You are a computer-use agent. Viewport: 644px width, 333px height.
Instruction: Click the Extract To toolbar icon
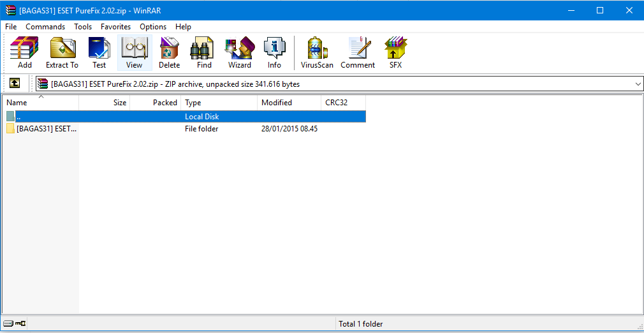pos(62,52)
